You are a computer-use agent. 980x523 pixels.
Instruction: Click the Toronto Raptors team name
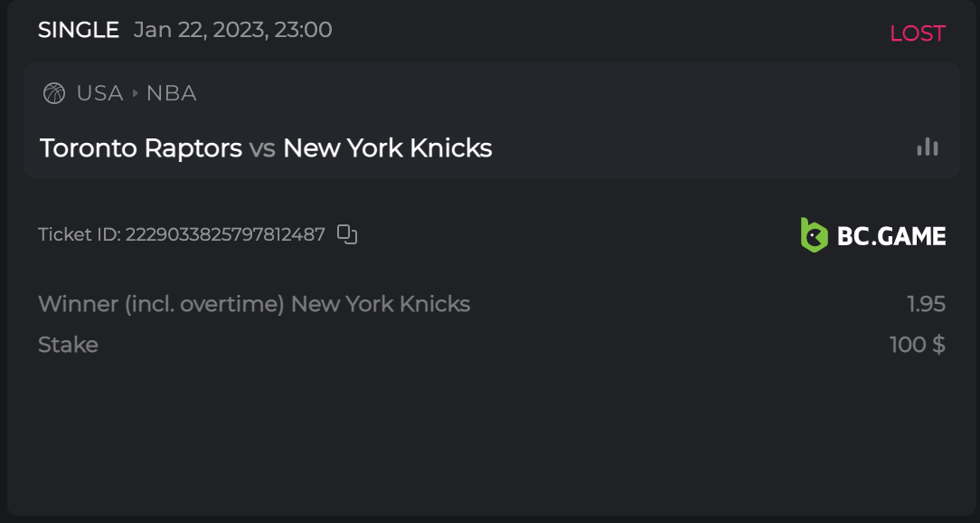141,147
